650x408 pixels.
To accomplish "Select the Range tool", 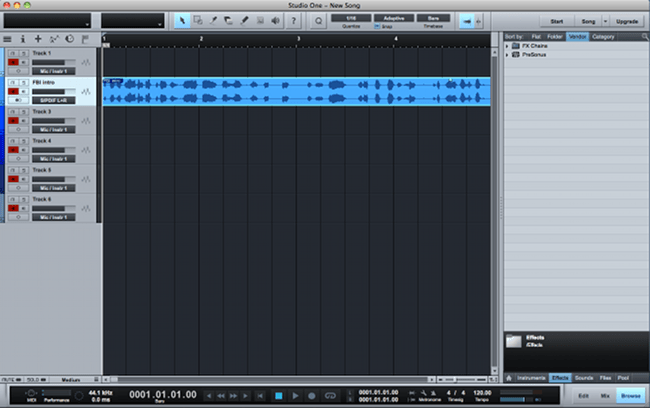I will coord(198,21).
